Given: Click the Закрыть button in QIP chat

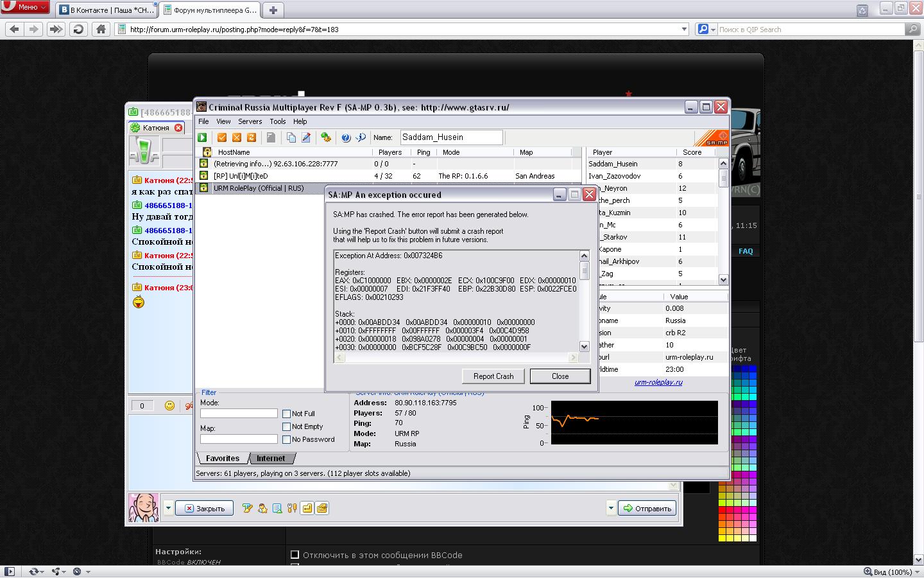Looking at the screenshot, I should point(204,508).
